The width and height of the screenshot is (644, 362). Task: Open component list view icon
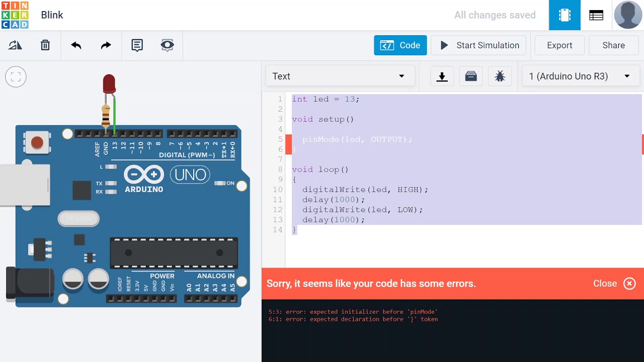point(596,15)
